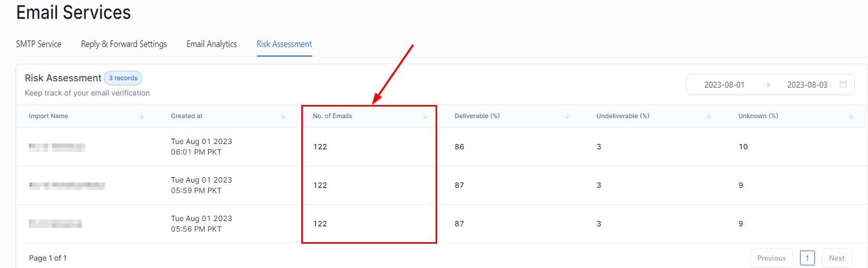Click the Previous page button
This screenshot has height=268, width=868.
[771, 258]
